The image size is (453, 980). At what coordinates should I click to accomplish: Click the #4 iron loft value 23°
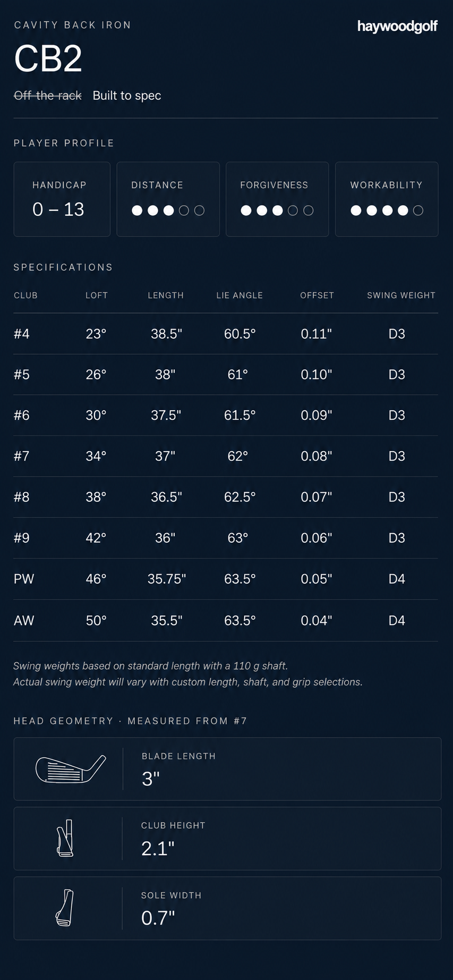click(96, 334)
